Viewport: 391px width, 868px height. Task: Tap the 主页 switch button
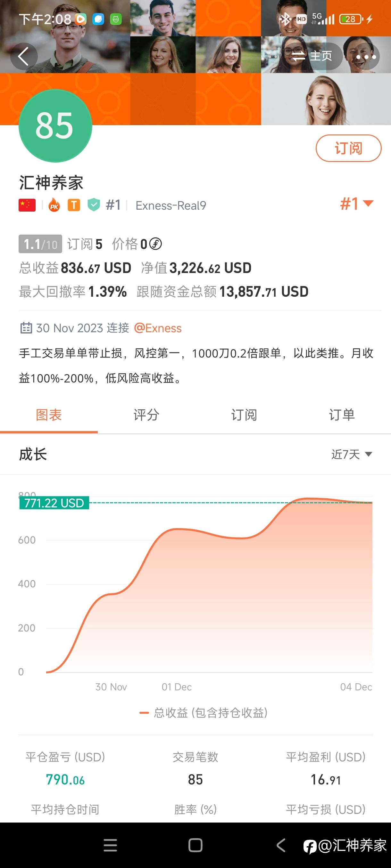coord(312,56)
